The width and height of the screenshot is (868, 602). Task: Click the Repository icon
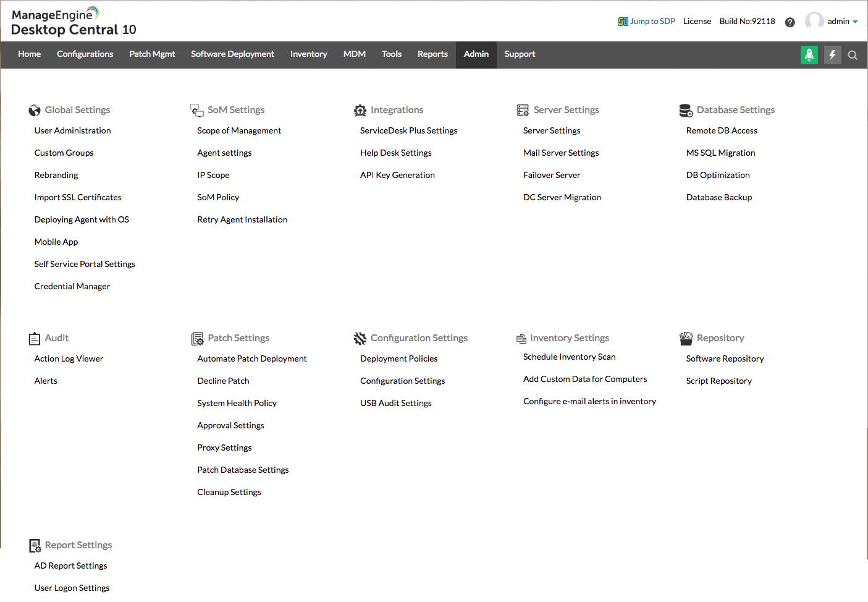686,338
